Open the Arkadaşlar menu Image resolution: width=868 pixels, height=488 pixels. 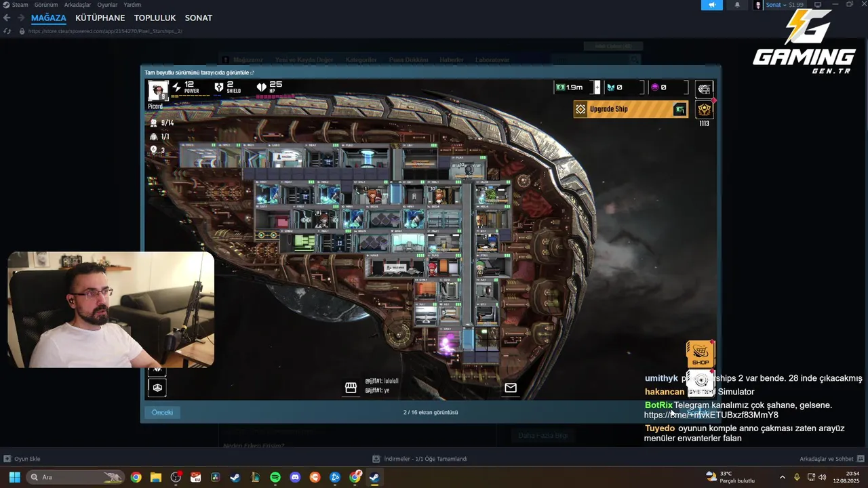pos(77,5)
